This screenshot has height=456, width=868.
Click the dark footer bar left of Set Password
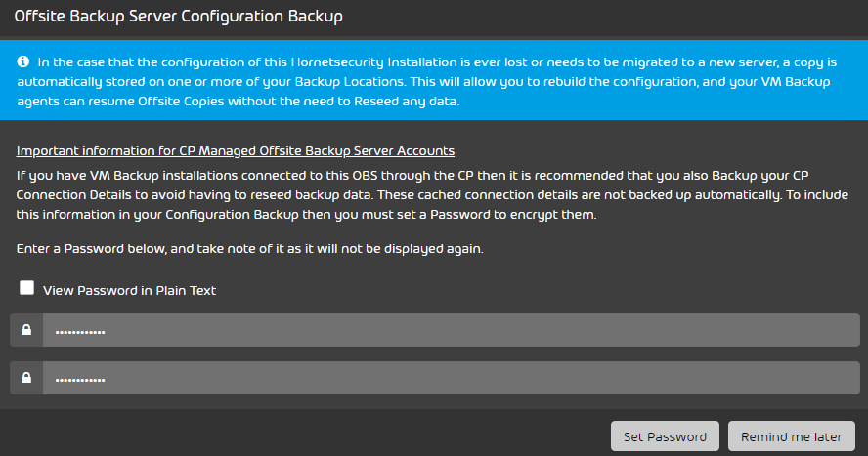pyautogui.click(x=304, y=433)
